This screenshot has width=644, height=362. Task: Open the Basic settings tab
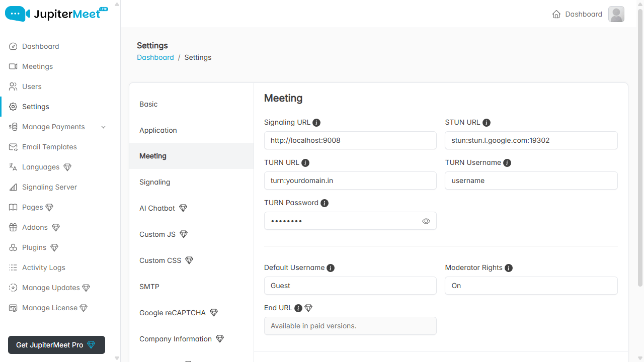(192, 104)
